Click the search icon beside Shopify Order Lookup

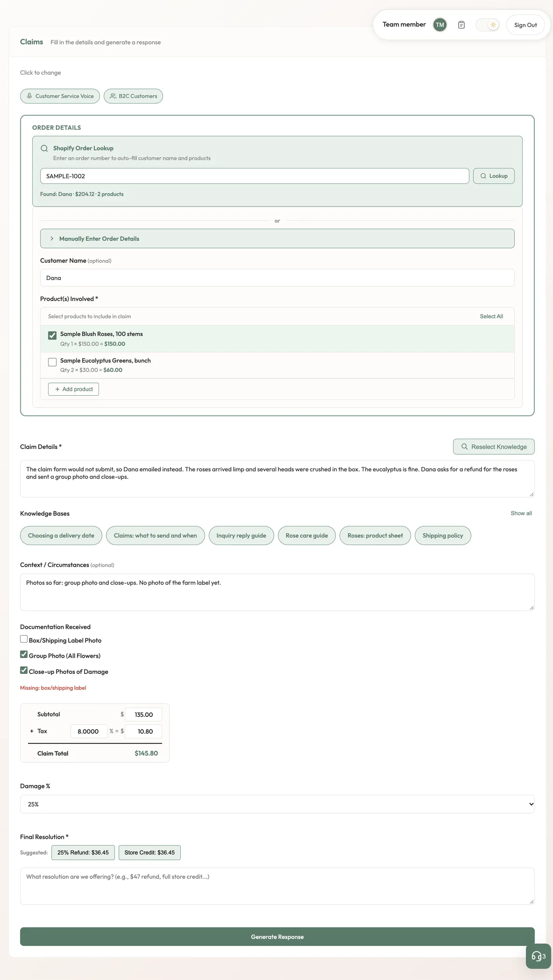point(44,148)
